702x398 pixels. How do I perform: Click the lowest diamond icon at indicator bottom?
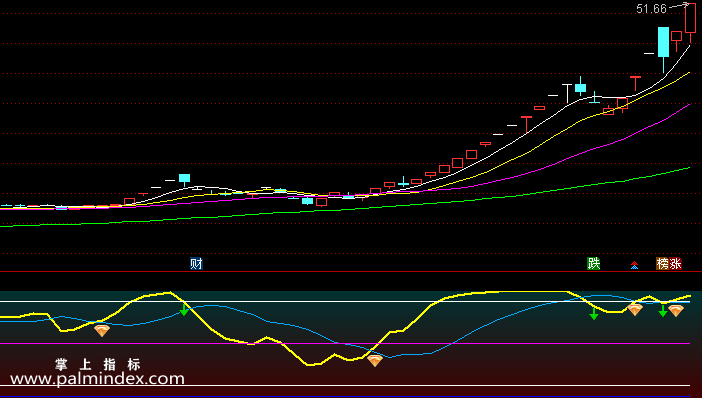(375, 360)
